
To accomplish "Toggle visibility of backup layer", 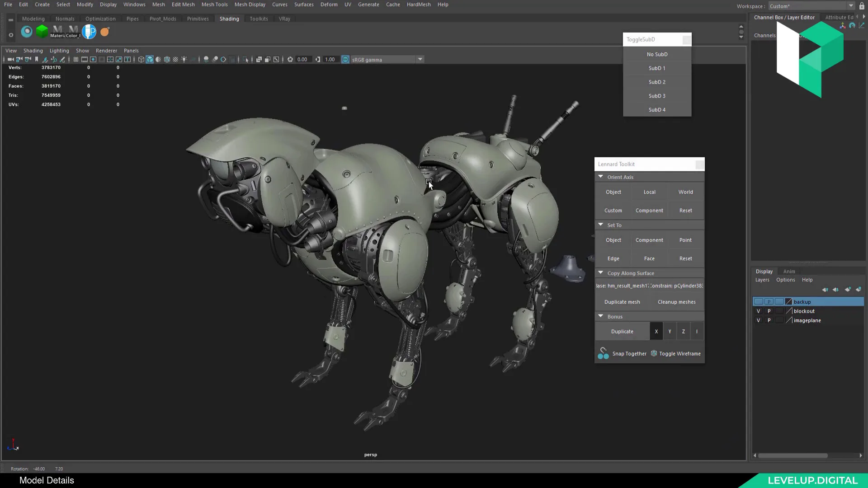I will pos(758,301).
